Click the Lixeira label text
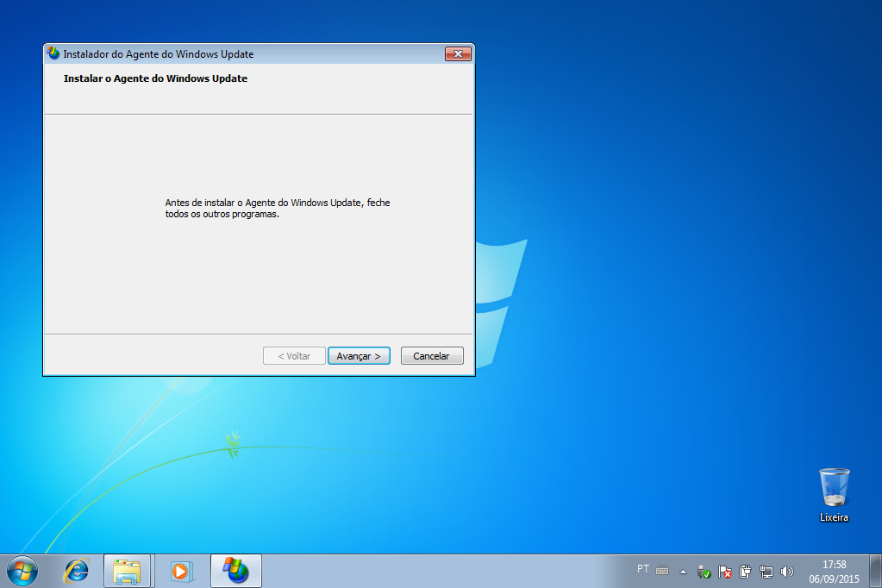The width and height of the screenshot is (882, 588). point(835,517)
